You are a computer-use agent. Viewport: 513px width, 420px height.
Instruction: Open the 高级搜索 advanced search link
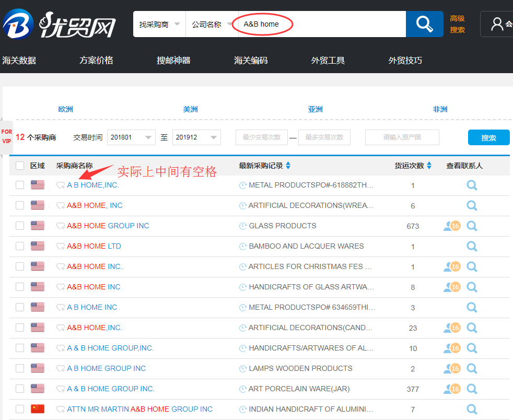point(457,24)
